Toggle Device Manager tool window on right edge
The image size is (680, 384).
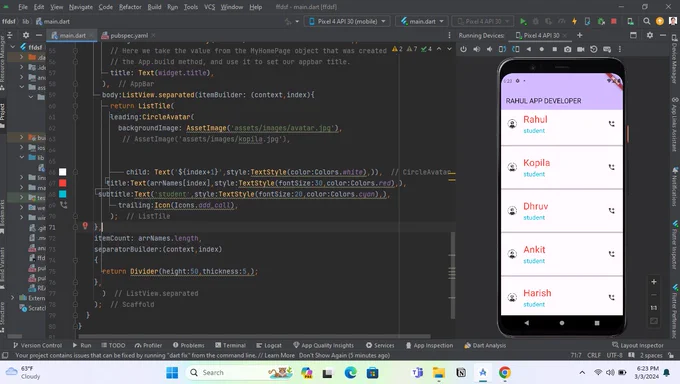click(675, 59)
